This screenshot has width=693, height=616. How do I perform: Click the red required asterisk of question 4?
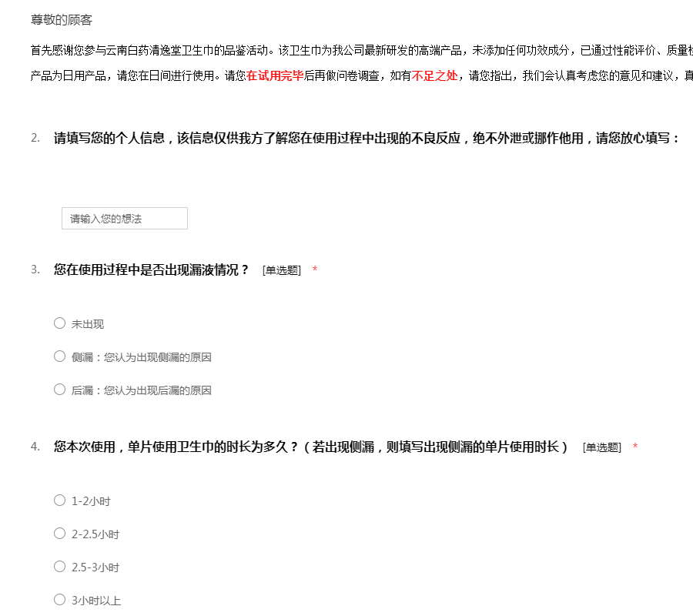point(635,447)
